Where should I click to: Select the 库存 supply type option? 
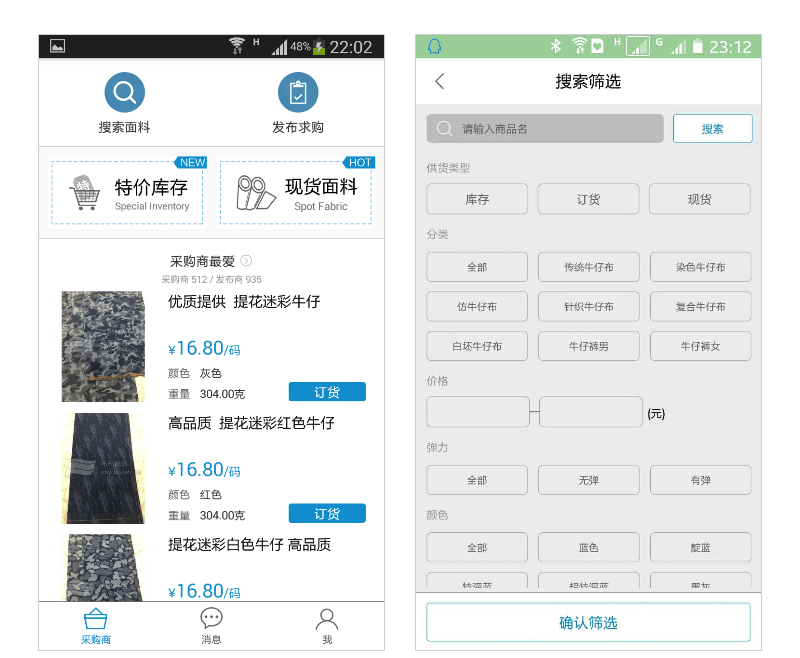tap(477, 199)
